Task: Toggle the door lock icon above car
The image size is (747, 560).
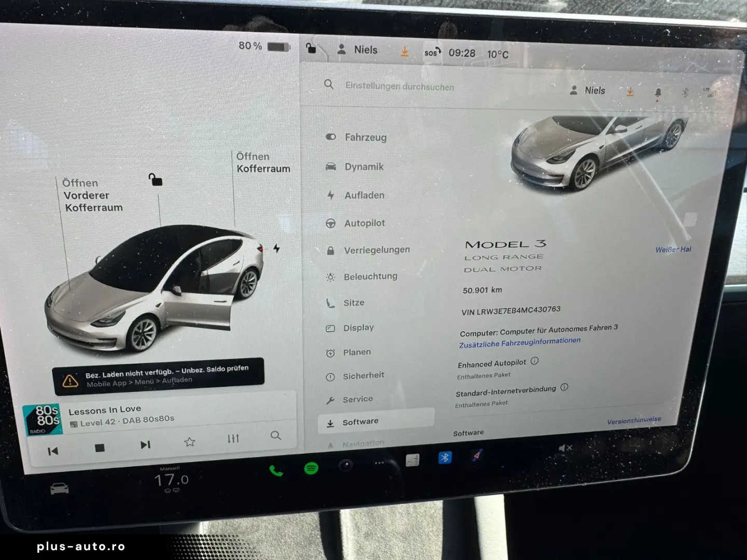Action: coord(155,179)
